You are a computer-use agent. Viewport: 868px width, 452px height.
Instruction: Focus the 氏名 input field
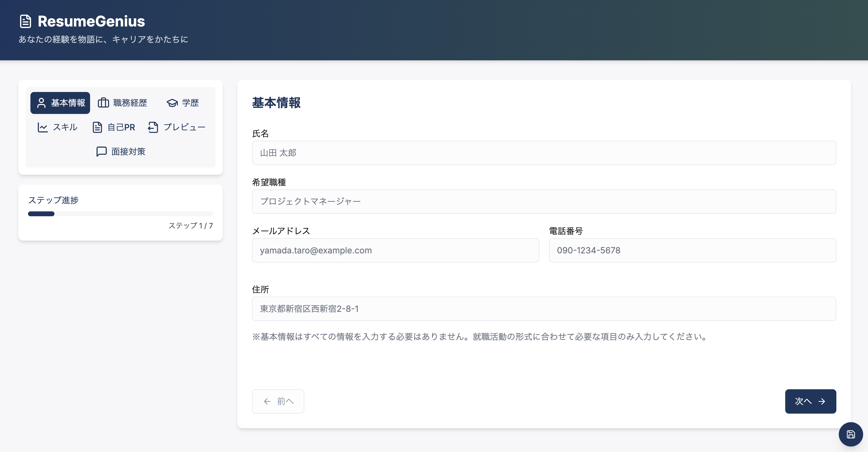pyautogui.click(x=544, y=153)
